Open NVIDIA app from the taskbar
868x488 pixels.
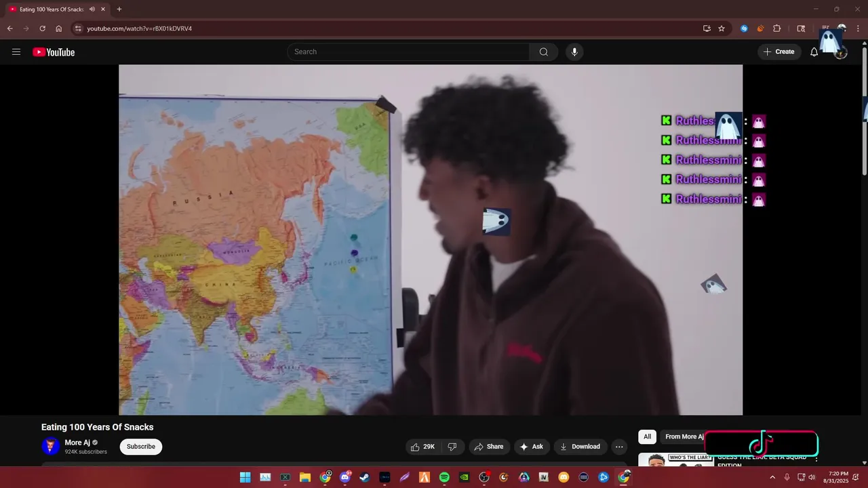464,477
